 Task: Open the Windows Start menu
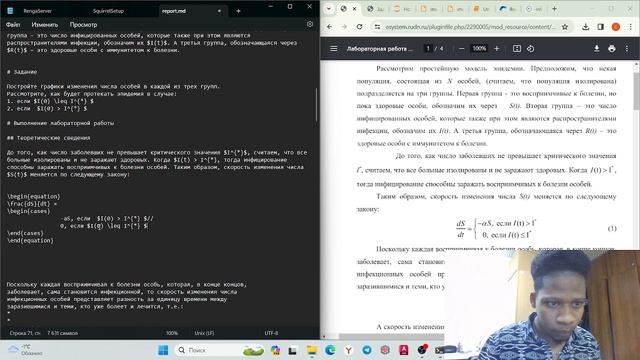point(163,350)
